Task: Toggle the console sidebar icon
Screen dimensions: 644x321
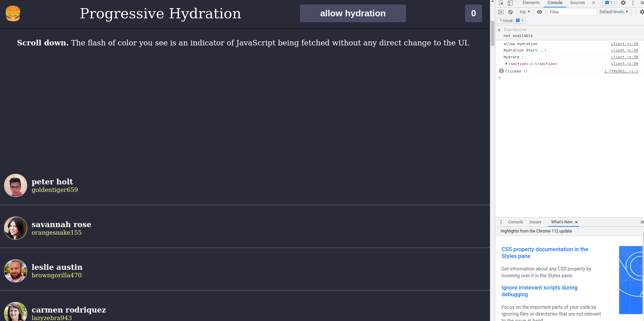Action: [501, 12]
